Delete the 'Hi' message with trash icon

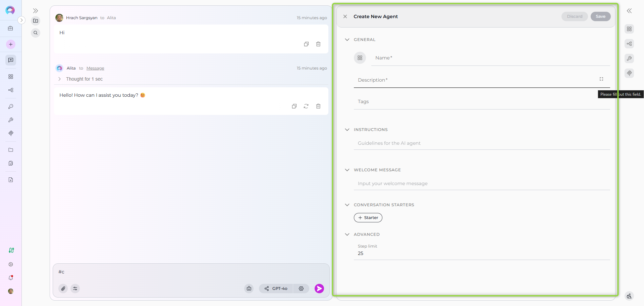318,44
